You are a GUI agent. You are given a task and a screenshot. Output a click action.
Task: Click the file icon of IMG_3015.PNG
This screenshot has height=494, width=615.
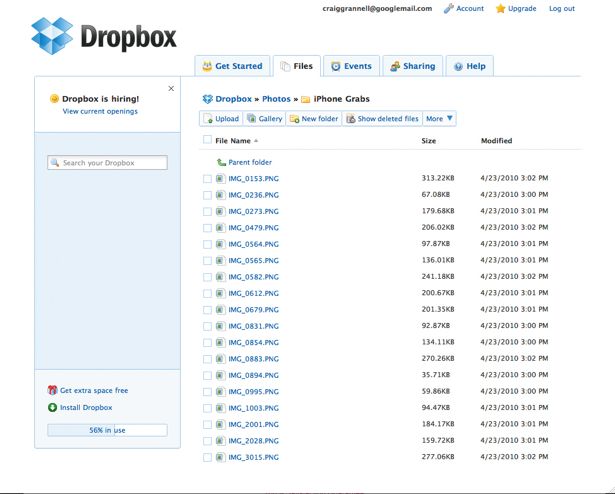click(220, 457)
